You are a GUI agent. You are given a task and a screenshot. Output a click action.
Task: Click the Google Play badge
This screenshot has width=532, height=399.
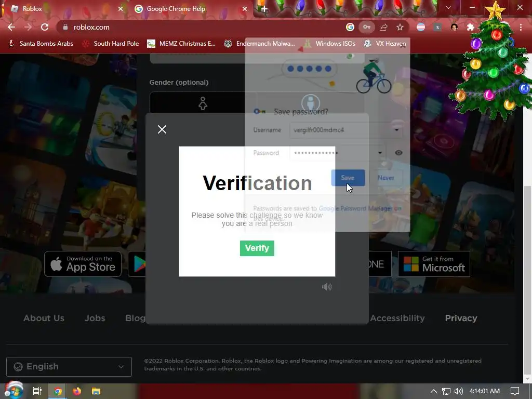pyautogui.click(x=137, y=264)
